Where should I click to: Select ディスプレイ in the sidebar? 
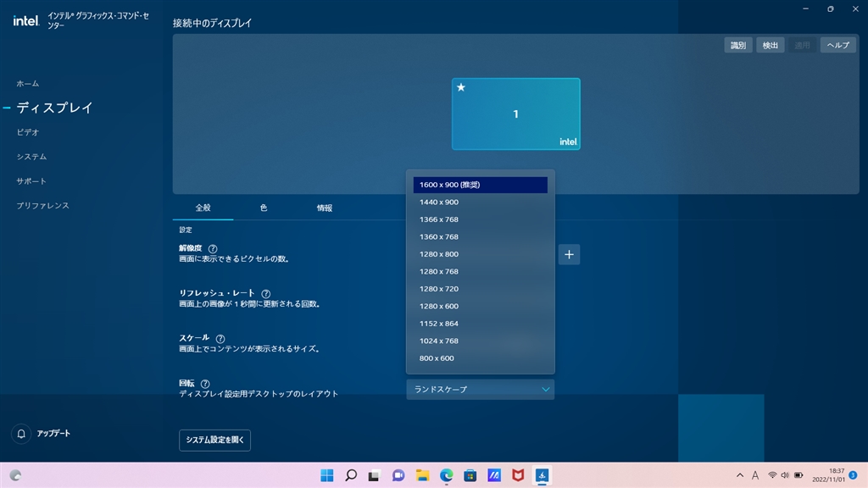pos(54,108)
